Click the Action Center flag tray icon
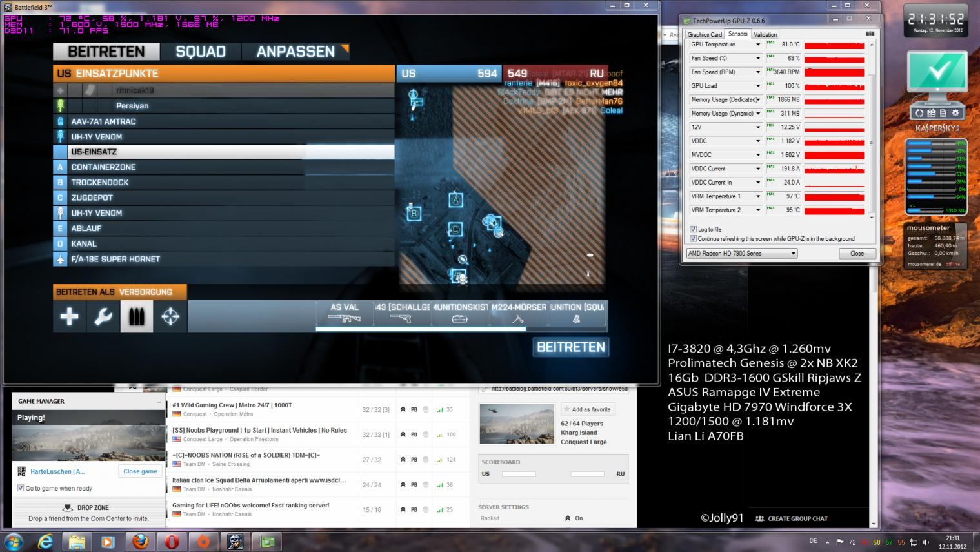Image resolution: width=980 pixels, height=552 pixels. tap(839, 542)
